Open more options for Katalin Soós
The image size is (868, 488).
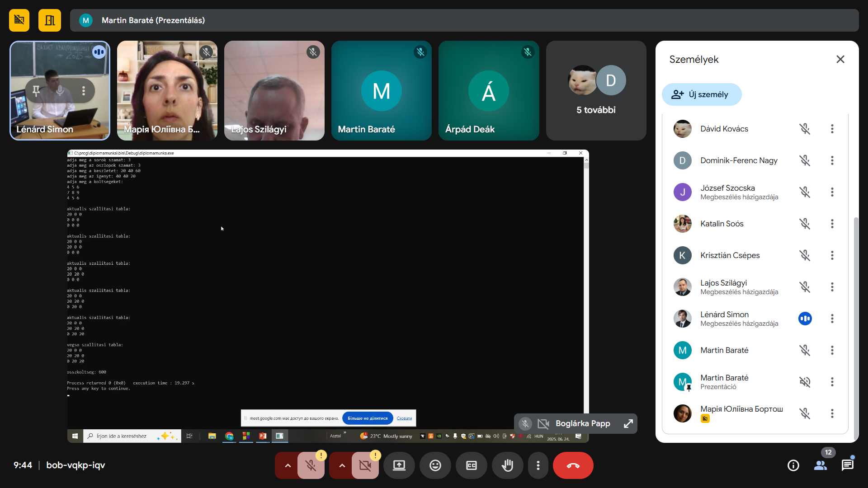[x=832, y=224]
